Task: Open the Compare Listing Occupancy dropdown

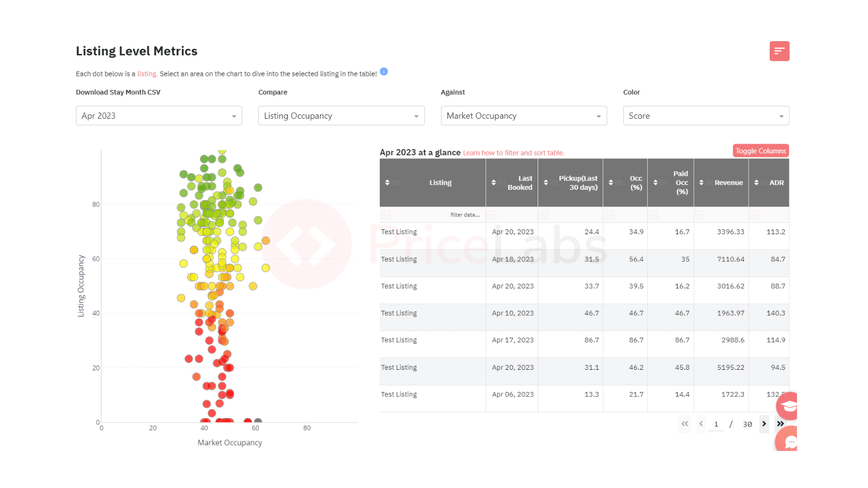Action: (x=341, y=115)
